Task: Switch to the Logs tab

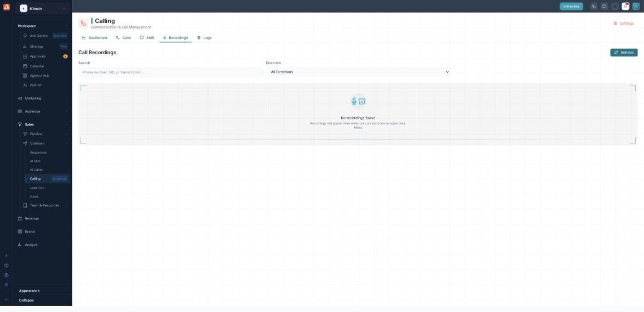Action: pos(205,38)
